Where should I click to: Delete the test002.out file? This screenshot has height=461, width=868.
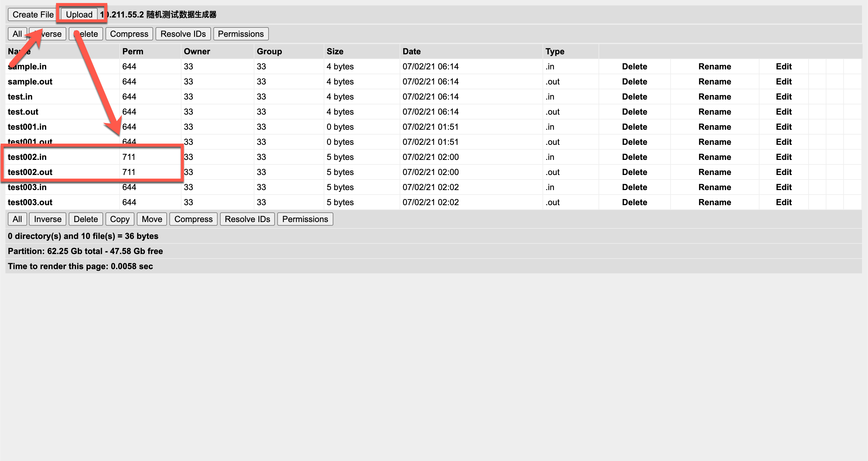[634, 172]
